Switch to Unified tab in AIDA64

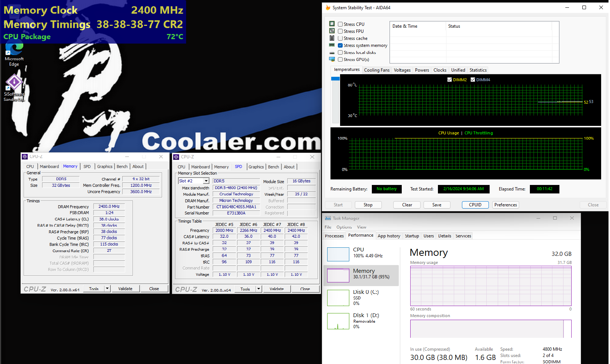coord(458,70)
